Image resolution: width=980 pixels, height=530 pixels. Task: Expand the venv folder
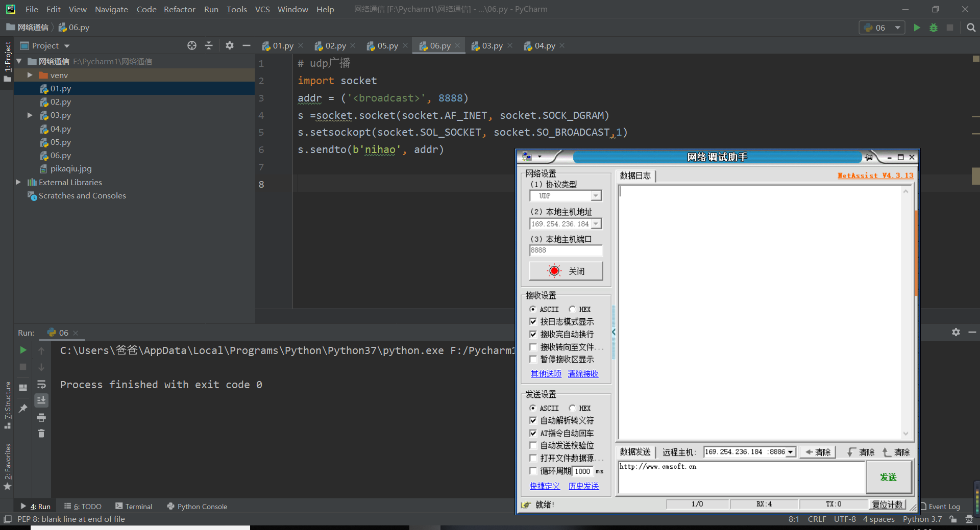coord(30,75)
